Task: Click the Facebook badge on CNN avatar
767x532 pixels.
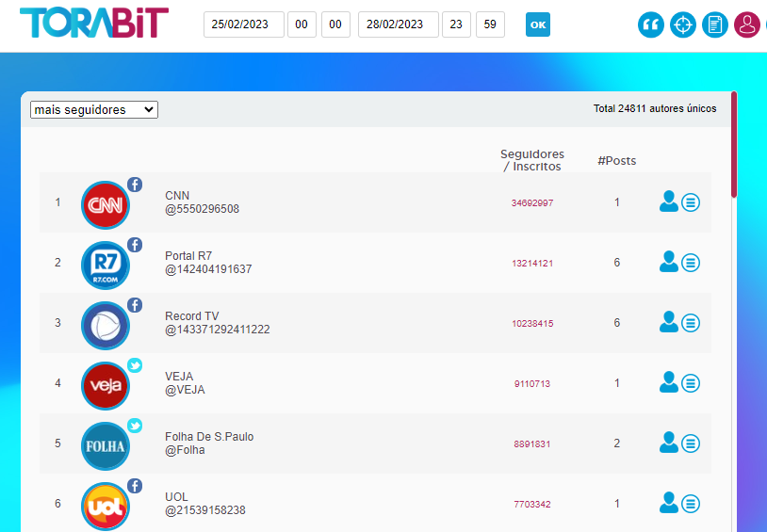Action: [x=135, y=185]
